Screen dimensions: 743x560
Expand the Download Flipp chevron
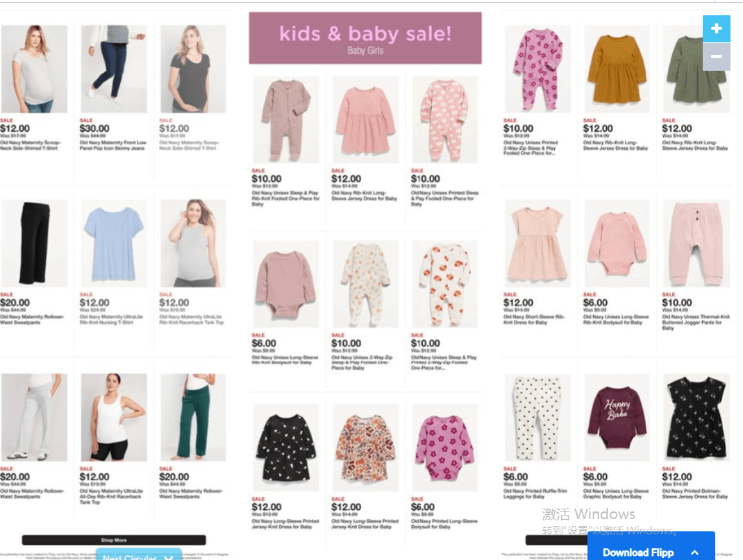(x=694, y=552)
